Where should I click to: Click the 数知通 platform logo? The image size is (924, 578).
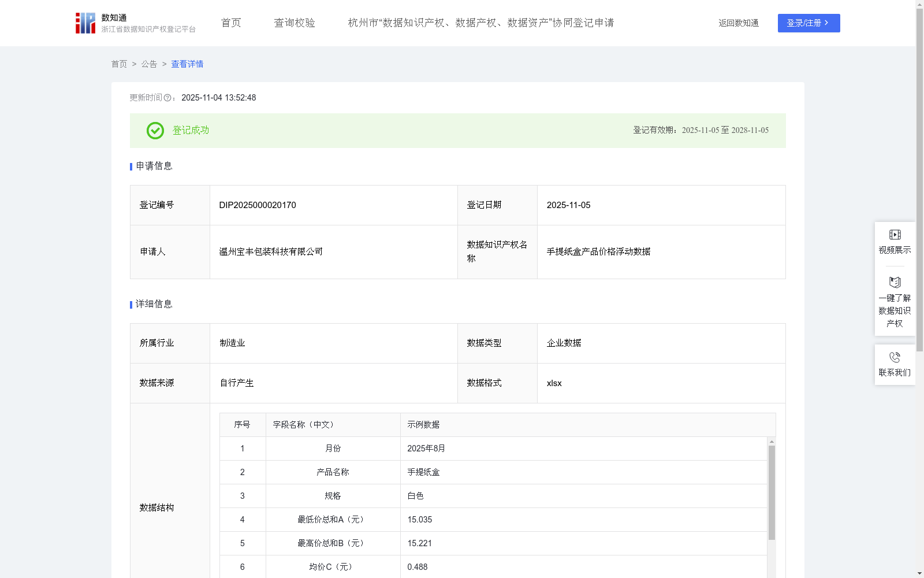(135, 23)
